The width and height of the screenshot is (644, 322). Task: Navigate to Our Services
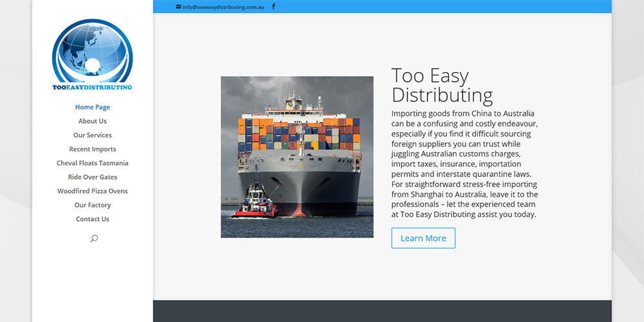[92, 135]
